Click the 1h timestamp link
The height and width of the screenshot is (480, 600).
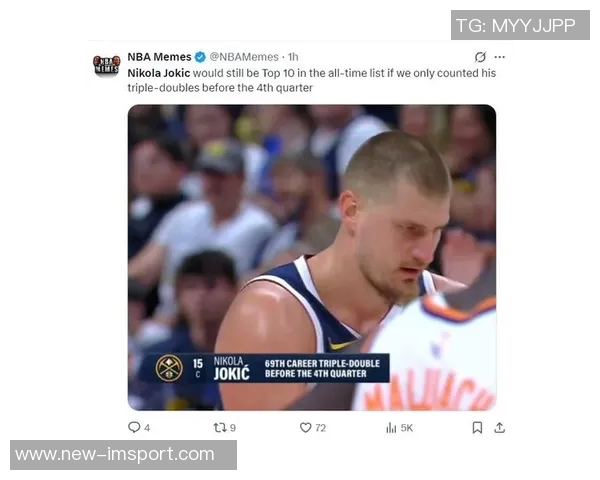point(293,57)
